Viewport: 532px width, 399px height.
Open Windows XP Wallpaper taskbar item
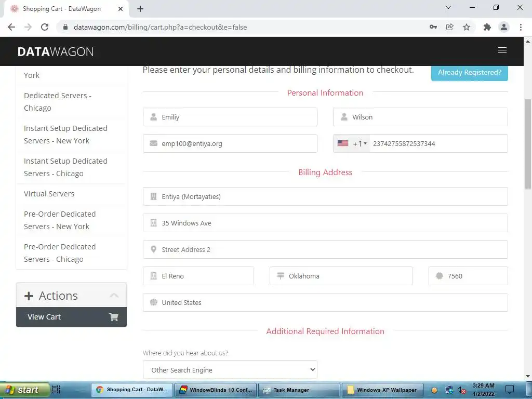click(x=382, y=390)
